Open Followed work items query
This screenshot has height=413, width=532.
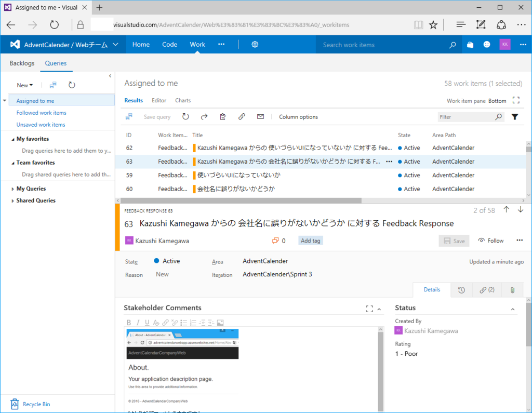click(42, 113)
